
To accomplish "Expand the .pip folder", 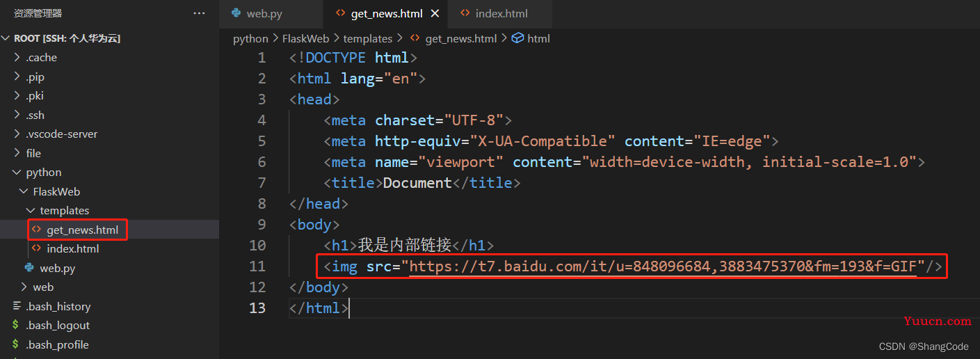I will [x=17, y=77].
